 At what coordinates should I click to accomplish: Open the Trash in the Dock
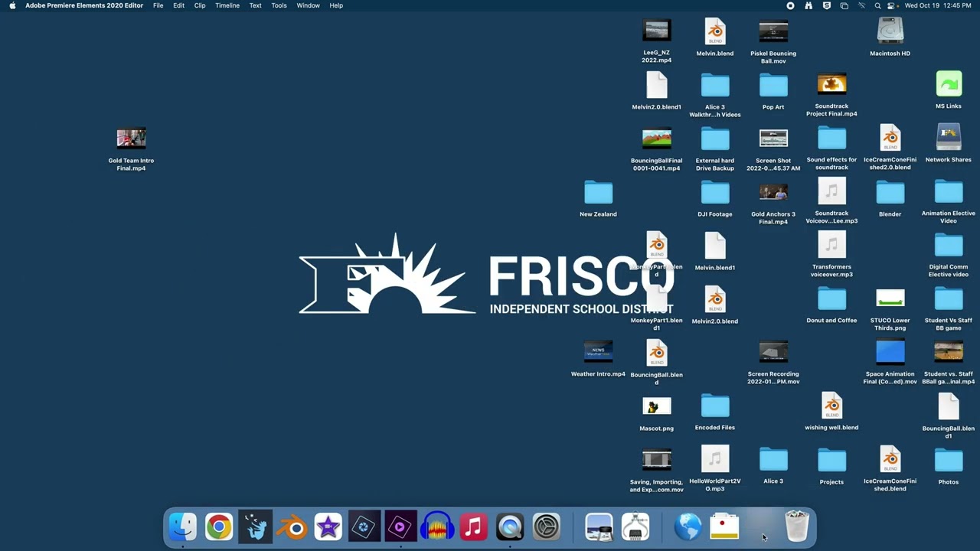tap(797, 527)
